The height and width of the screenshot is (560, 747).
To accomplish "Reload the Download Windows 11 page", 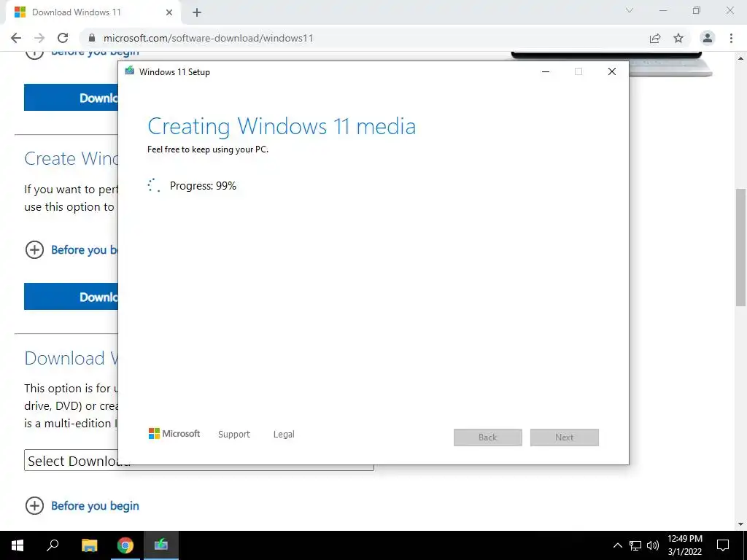I will [63, 38].
